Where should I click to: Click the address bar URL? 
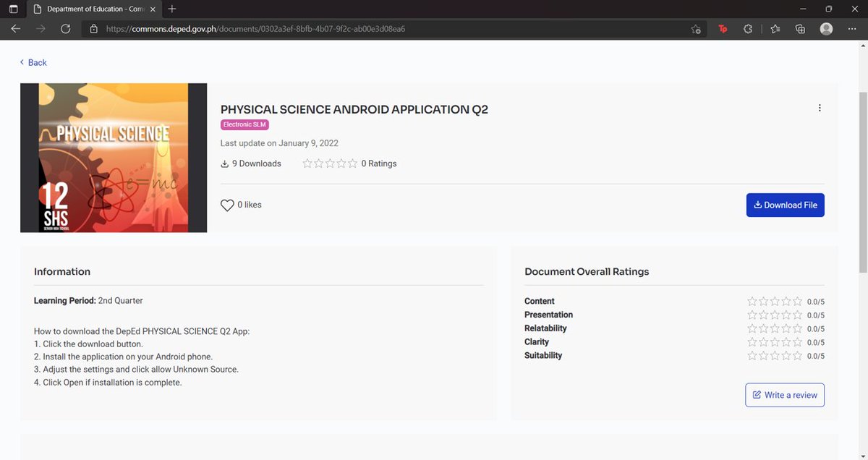tap(255, 29)
